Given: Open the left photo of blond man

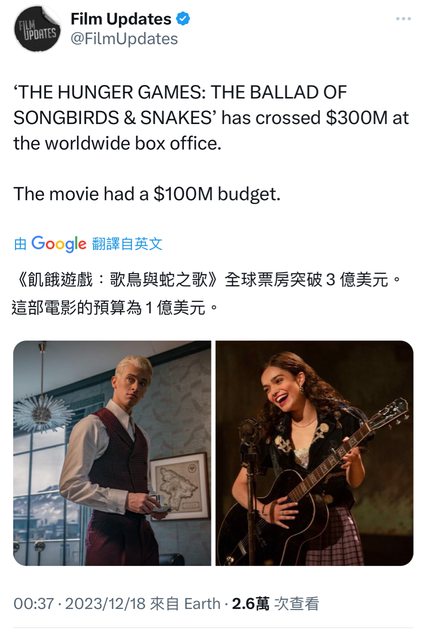Looking at the screenshot, I should [112, 453].
